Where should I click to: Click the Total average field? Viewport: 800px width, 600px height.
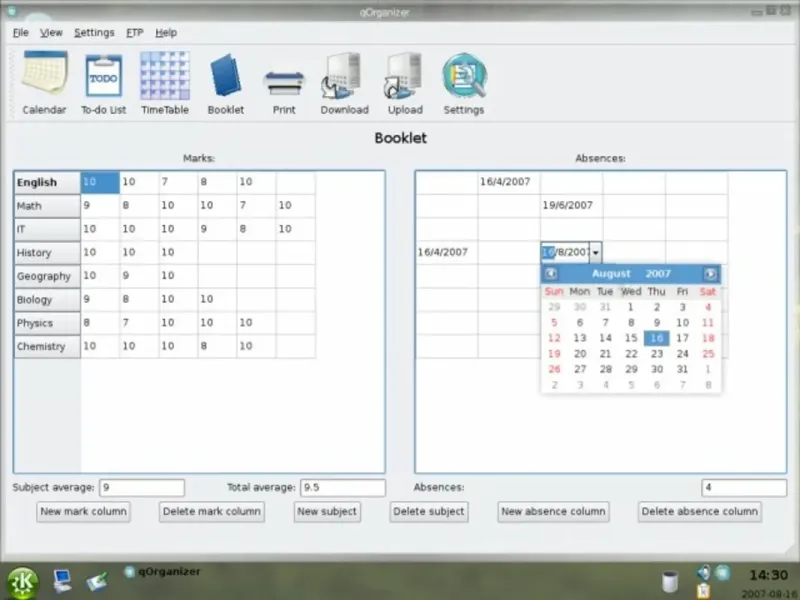(x=343, y=488)
